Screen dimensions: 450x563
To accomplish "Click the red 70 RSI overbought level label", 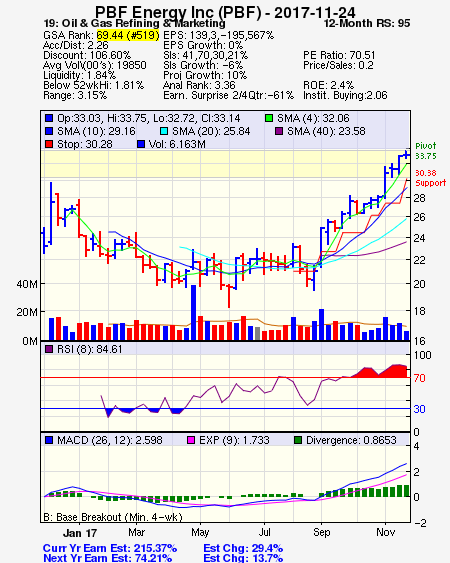I will click(x=419, y=378).
